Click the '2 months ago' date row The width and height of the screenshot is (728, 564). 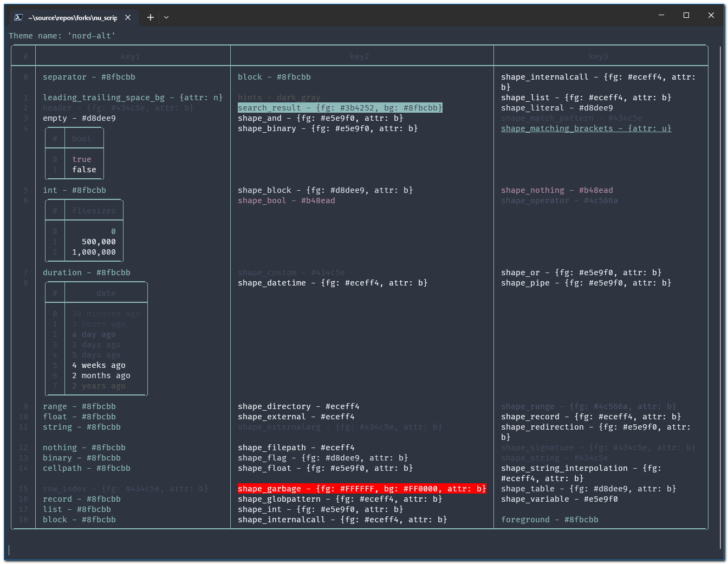[x=101, y=375]
